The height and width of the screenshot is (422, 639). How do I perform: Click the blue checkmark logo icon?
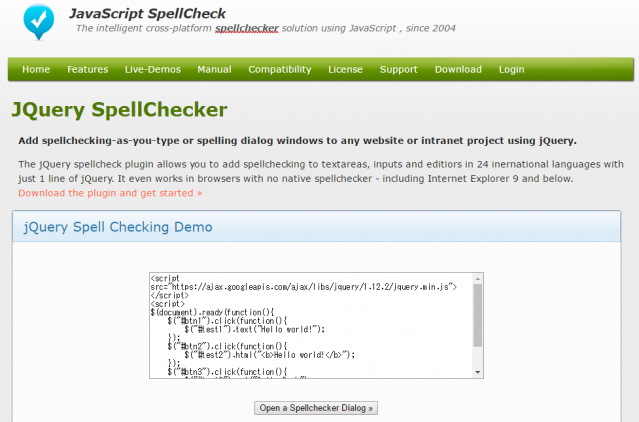click(x=39, y=22)
